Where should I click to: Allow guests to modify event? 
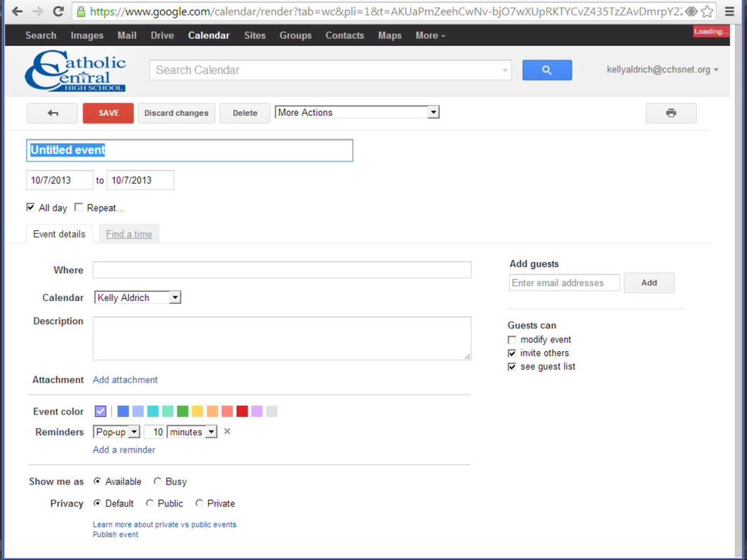[512, 340]
